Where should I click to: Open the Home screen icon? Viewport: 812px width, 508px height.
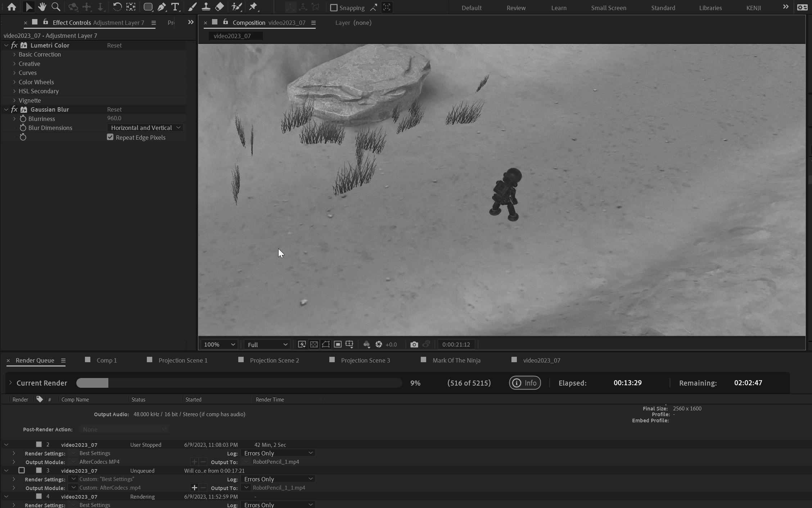[x=12, y=7]
